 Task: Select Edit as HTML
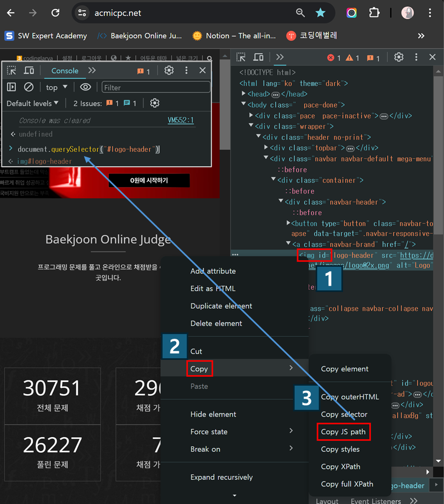point(213,288)
